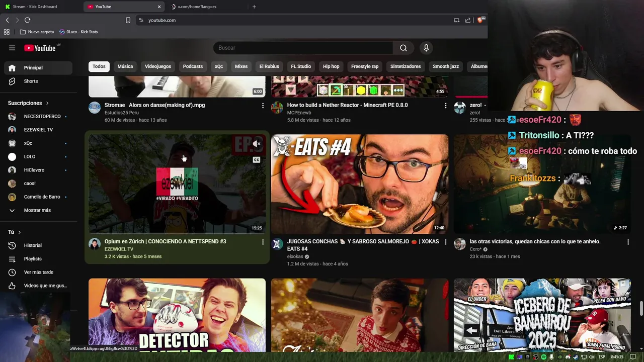Reload the page in the browser
This screenshot has height=362, width=644.
click(27, 20)
